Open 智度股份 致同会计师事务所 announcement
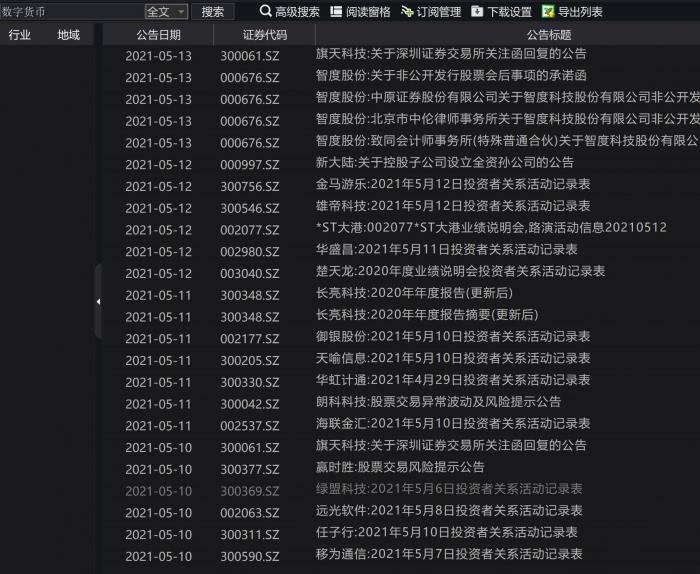This screenshot has height=574, width=700. pyautogui.click(x=508, y=141)
